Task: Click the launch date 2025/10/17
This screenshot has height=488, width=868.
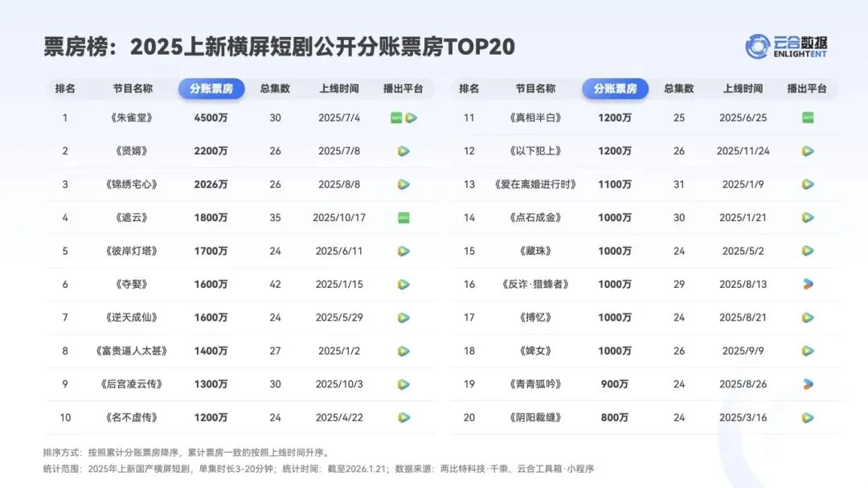Action: click(x=339, y=218)
